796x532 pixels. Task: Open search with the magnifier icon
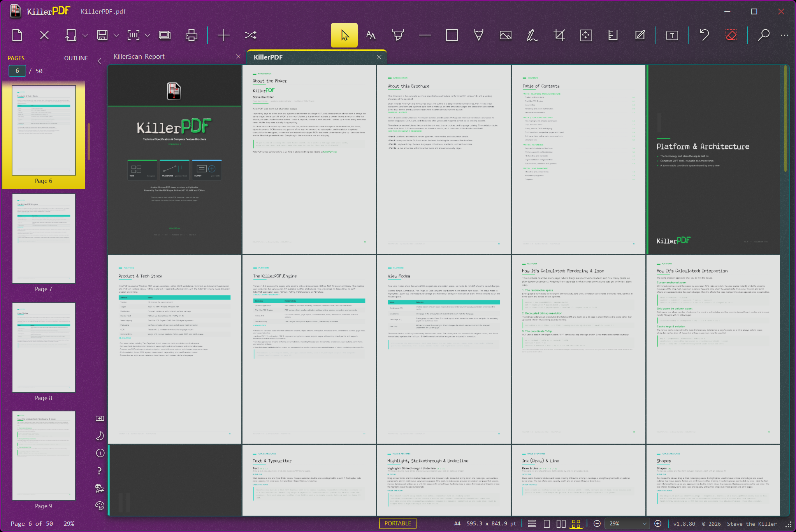763,35
